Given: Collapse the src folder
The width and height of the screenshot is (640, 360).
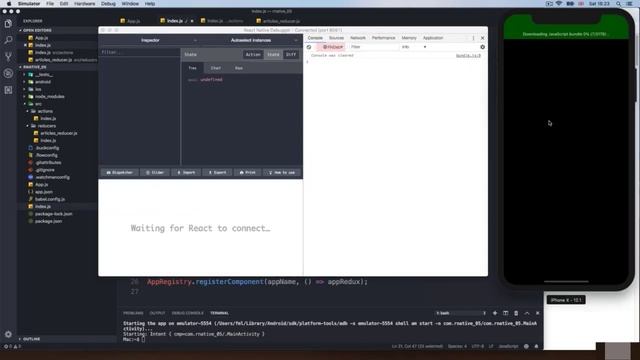Looking at the screenshot, I should click(x=38, y=104).
